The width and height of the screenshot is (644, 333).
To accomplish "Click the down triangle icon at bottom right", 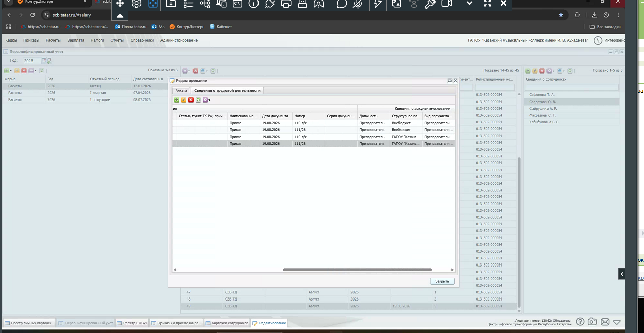I will pyautogui.click(x=617, y=322).
